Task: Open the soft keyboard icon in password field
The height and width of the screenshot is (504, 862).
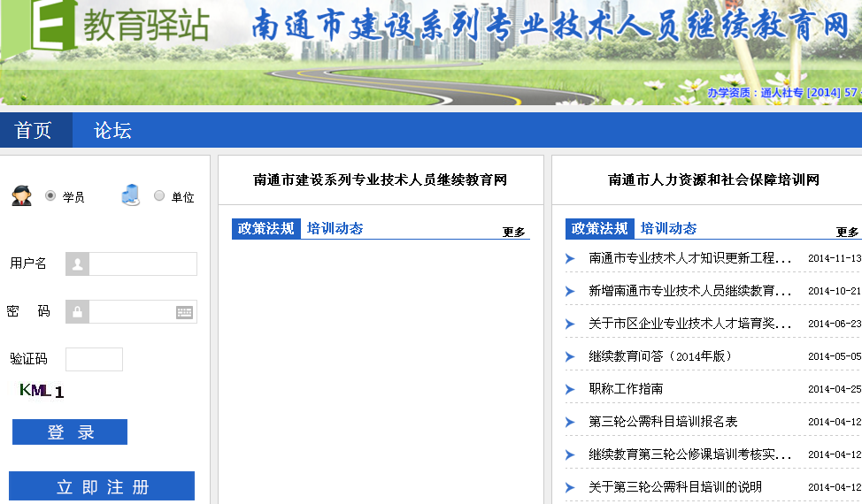Action: (x=184, y=312)
